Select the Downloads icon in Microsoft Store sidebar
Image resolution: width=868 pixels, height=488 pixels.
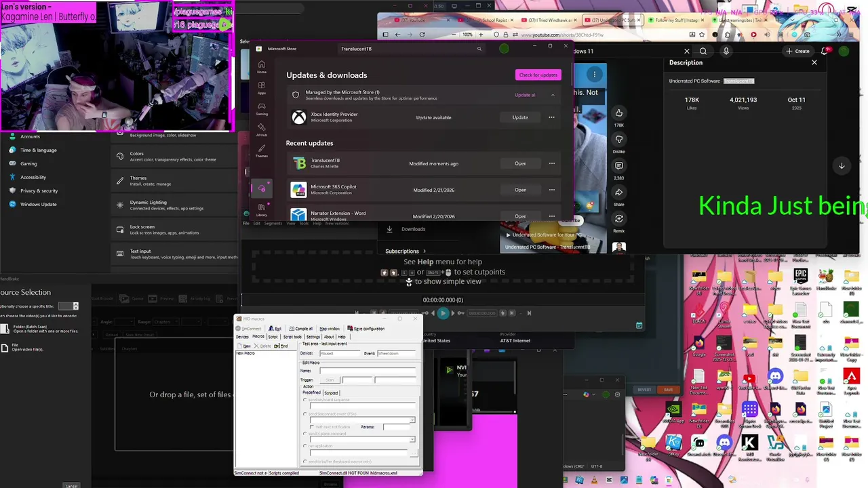pos(262,188)
